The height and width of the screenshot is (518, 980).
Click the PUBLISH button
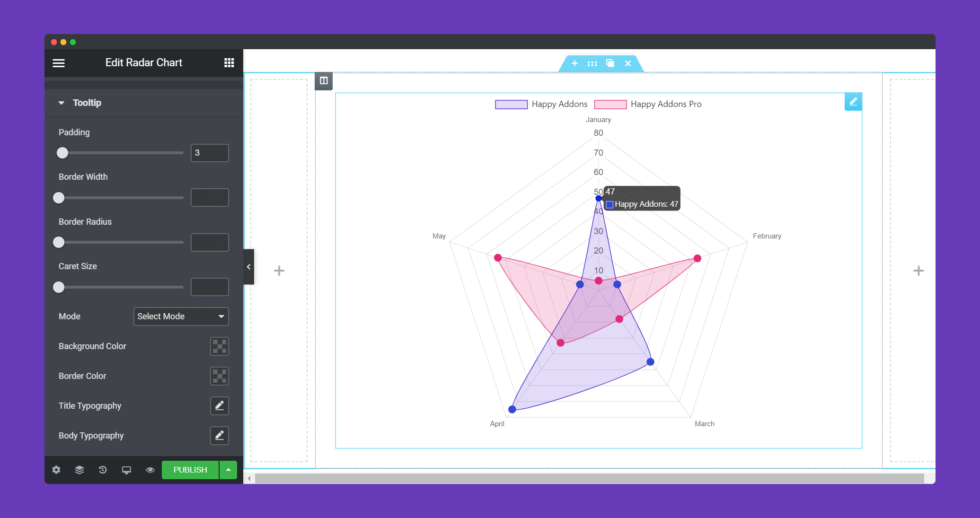(190, 469)
